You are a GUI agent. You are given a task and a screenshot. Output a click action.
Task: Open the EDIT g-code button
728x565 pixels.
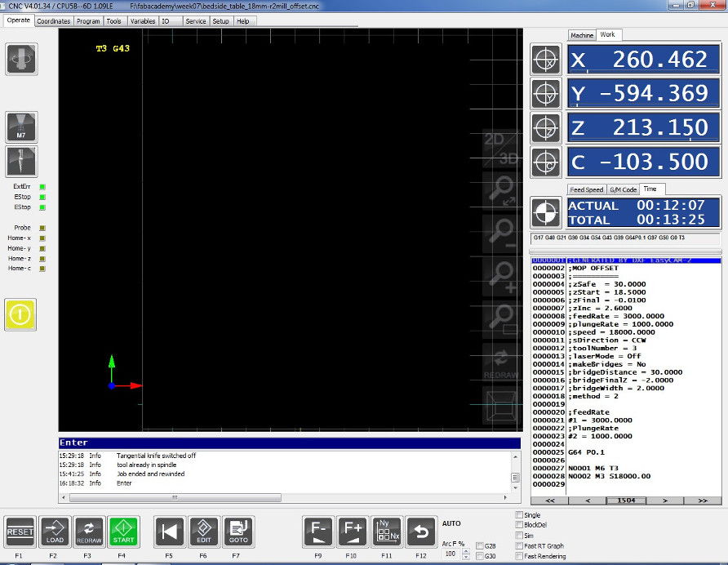coord(204,532)
